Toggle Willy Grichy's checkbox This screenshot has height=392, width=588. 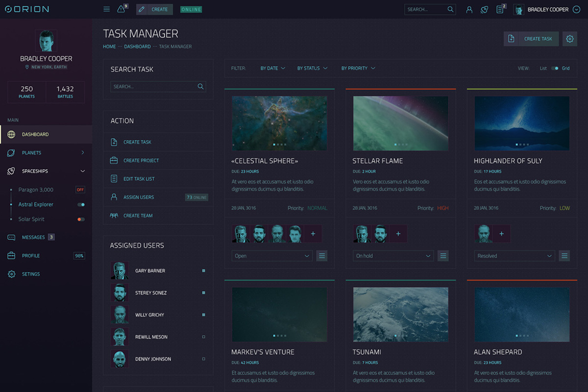(x=203, y=315)
